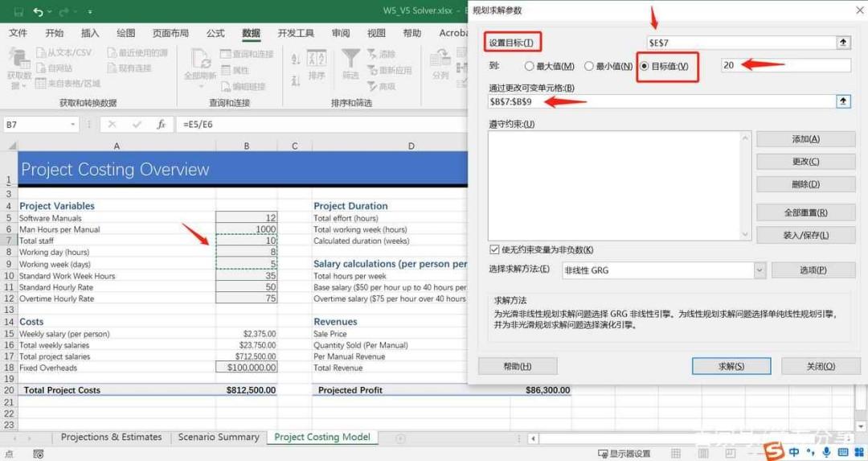Viewport: 868px width, 461px height.
Task: Open Scenario Summary sheet tab
Action: [219, 437]
